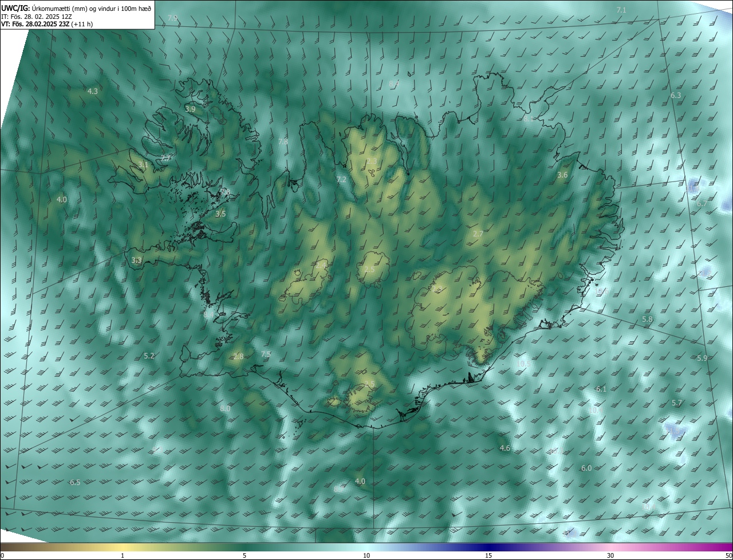This screenshot has width=733, height=560.
Task: Click the color bar tick label 15
Action: [x=488, y=555]
